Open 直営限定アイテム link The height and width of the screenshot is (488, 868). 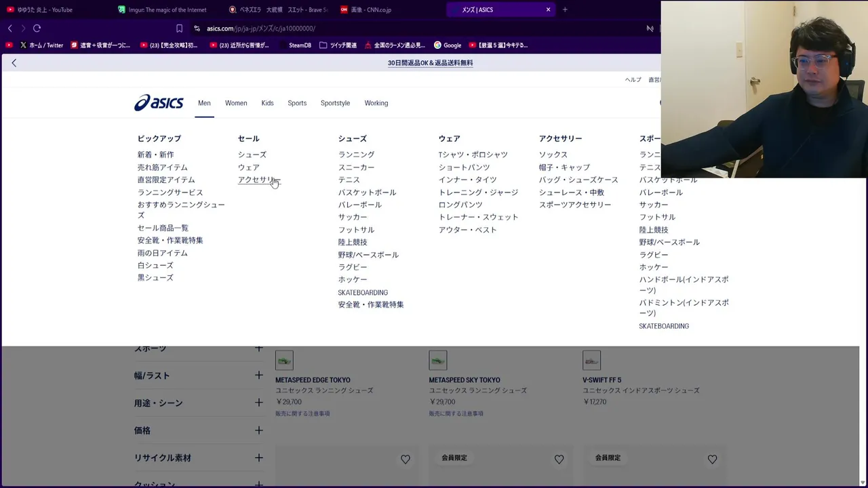click(165, 180)
